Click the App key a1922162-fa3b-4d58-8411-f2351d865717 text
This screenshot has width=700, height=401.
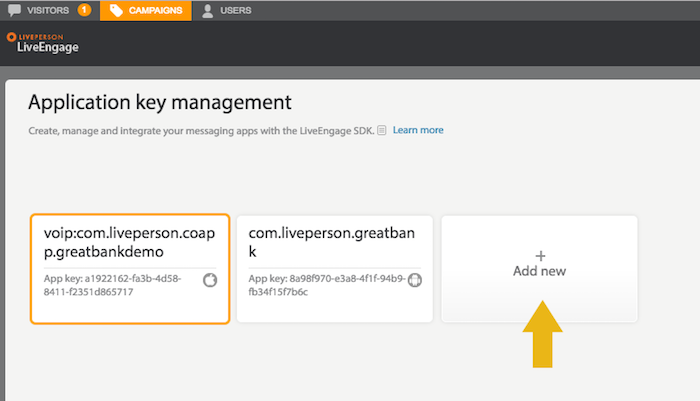pyautogui.click(x=112, y=285)
